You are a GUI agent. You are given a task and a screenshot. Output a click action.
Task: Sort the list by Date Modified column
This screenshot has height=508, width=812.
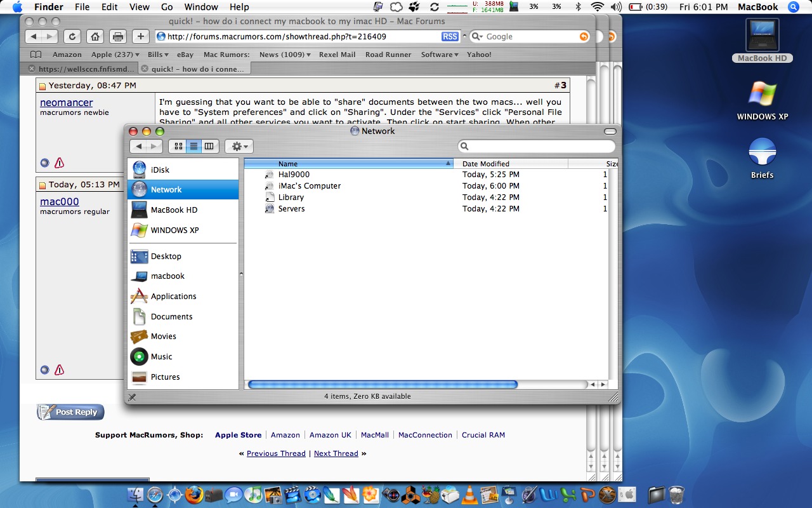pyautogui.click(x=511, y=164)
